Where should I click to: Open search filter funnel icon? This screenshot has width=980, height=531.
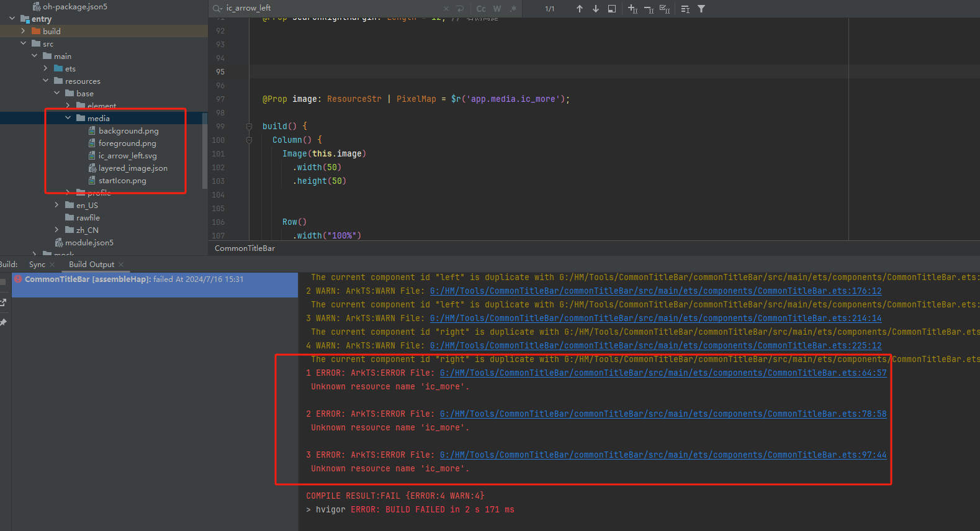tap(701, 9)
